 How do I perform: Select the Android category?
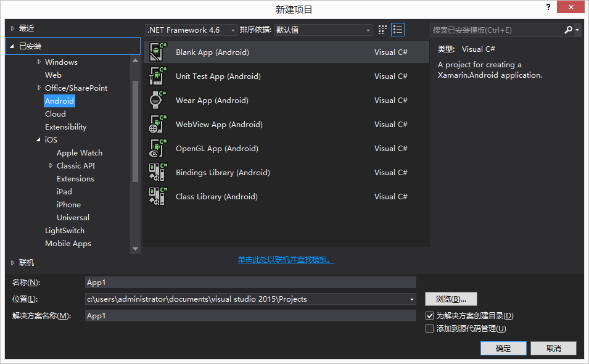click(x=59, y=101)
